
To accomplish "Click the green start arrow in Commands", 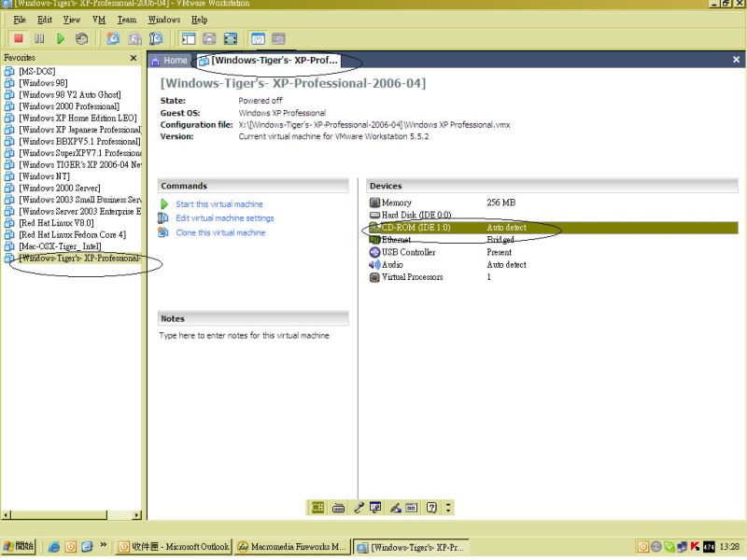I will click(x=164, y=203).
